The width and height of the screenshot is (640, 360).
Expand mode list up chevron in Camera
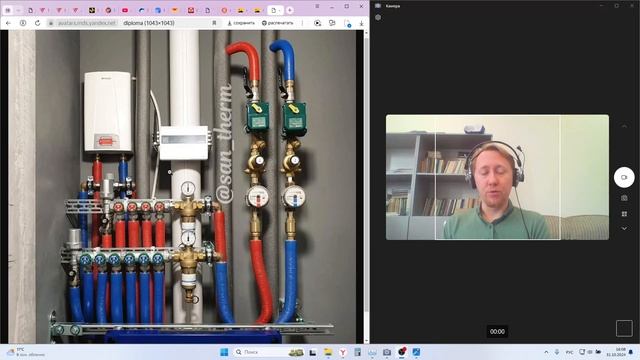pyautogui.click(x=624, y=127)
